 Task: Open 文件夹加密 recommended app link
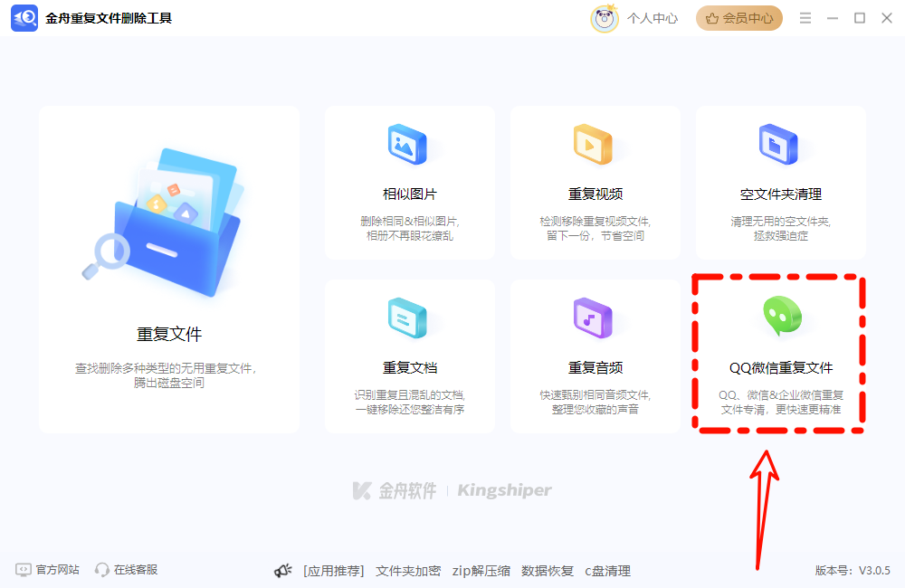click(x=408, y=571)
